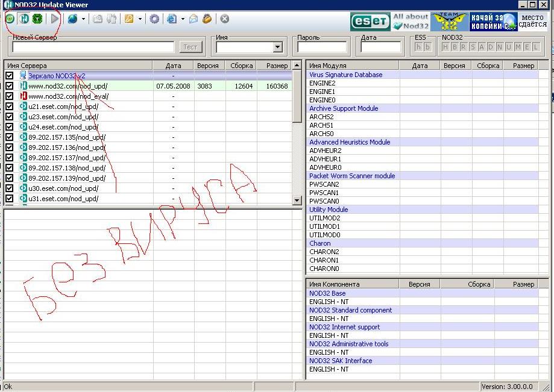Sort server list by Размер column
Viewport: 554px width, 392px height.
pyautogui.click(x=274, y=65)
